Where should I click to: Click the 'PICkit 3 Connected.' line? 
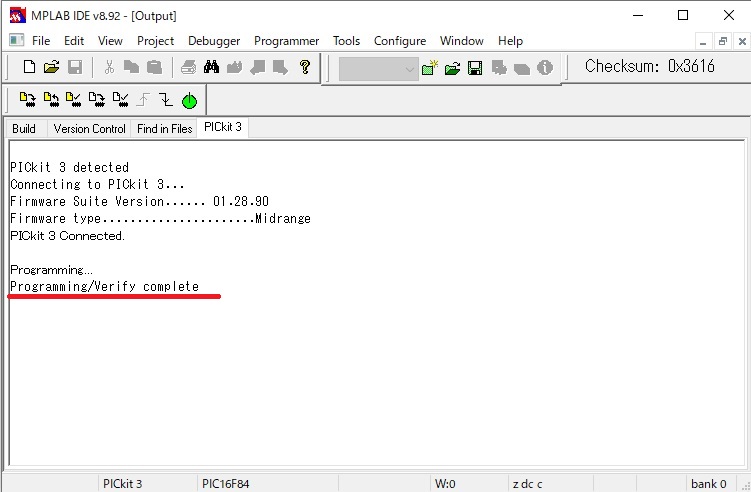point(68,236)
